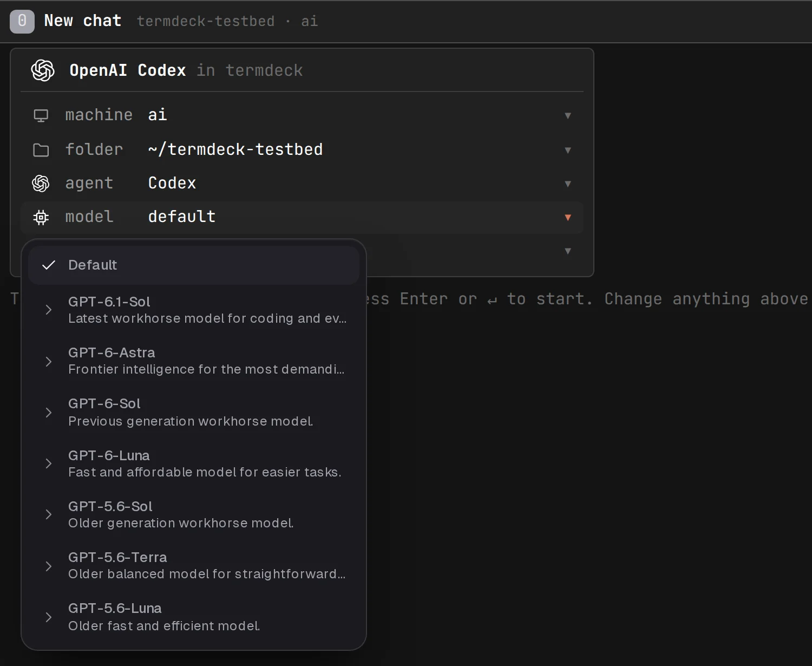The width and height of the screenshot is (812, 666).
Task: Open the agent dropdown arrow
Action: tap(568, 184)
